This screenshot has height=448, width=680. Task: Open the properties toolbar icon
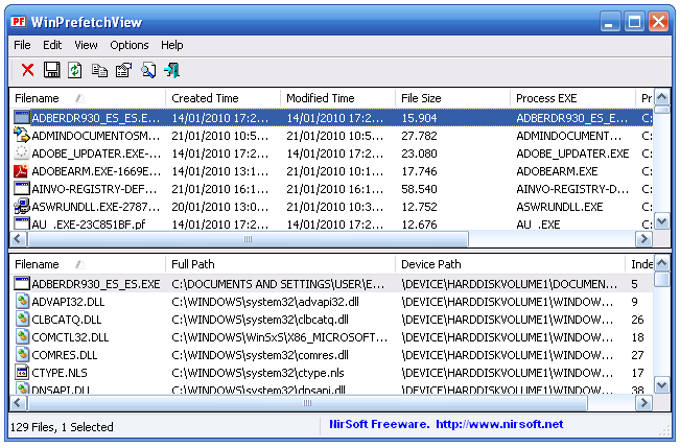click(x=124, y=70)
